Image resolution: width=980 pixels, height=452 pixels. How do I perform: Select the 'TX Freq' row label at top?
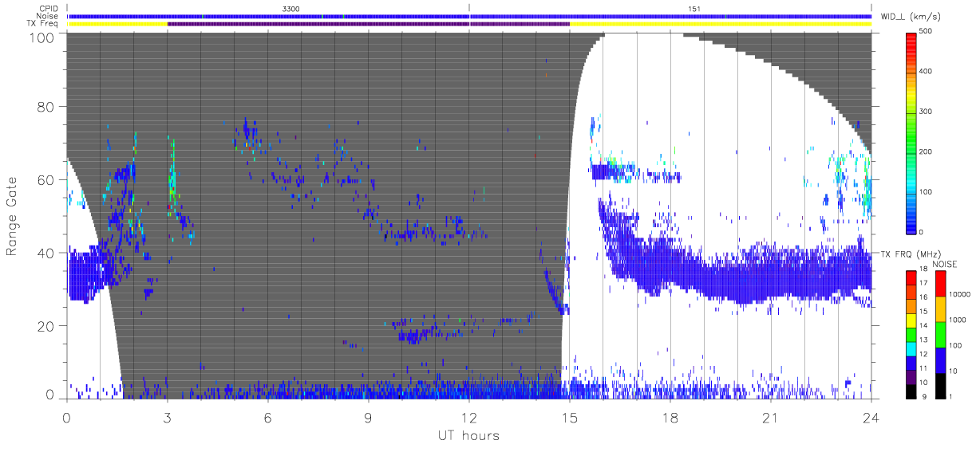pyautogui.click(x=43, y=24)
